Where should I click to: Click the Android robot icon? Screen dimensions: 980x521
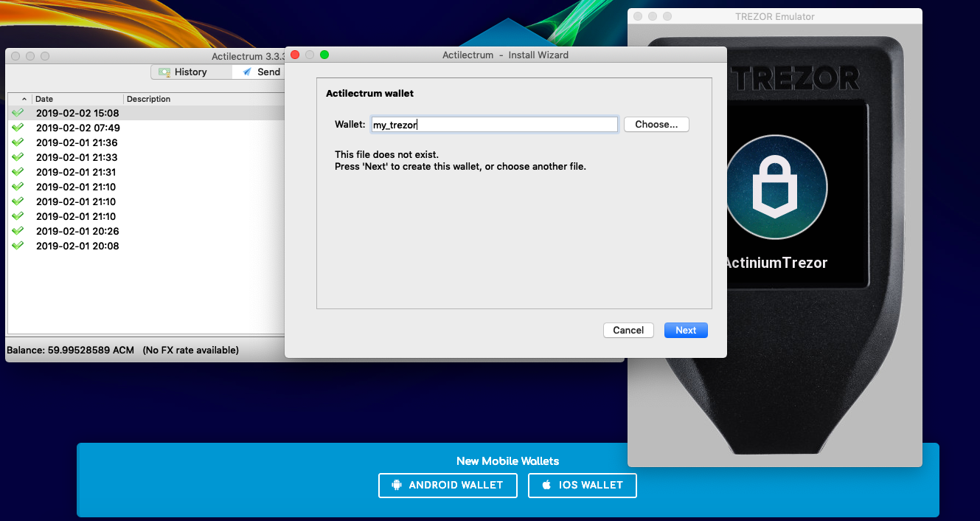click(x=397, y=485)
